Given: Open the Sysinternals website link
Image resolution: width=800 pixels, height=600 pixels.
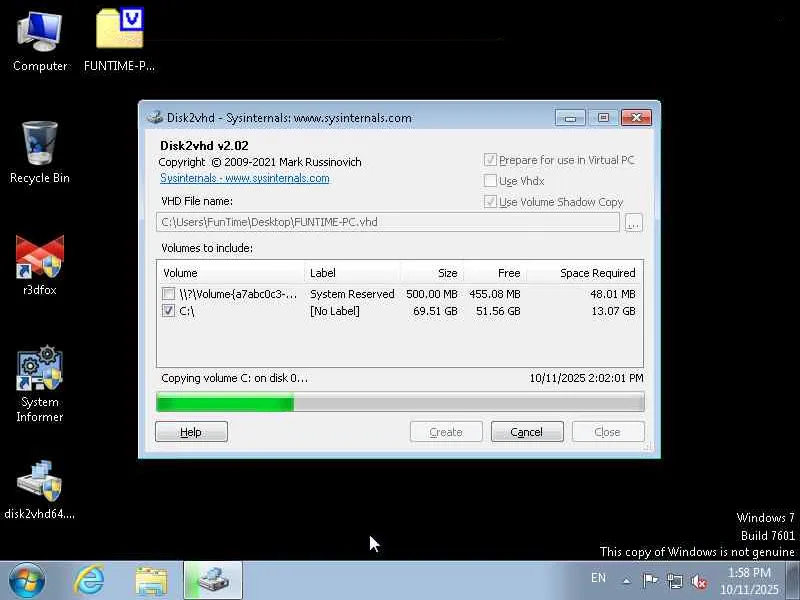Looking at the screenshot, I should 245,178.
